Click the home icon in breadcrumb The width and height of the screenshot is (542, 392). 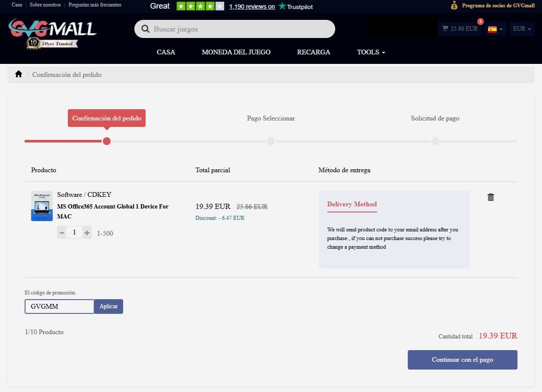[18, 74]
